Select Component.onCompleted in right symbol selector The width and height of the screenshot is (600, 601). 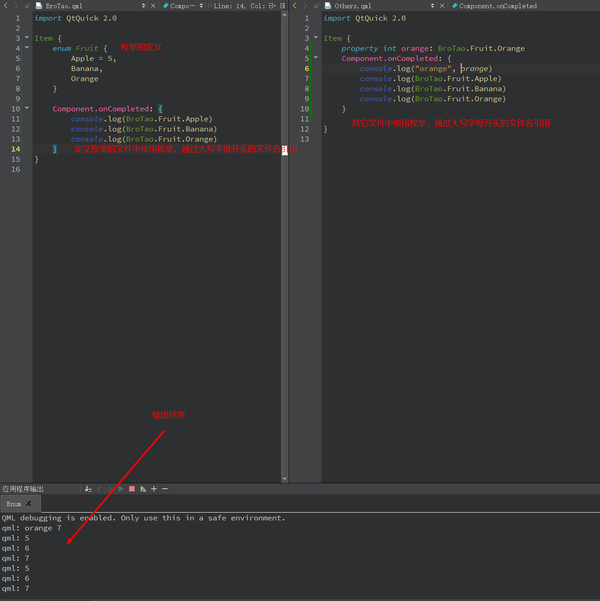click(x=494, y=6)
